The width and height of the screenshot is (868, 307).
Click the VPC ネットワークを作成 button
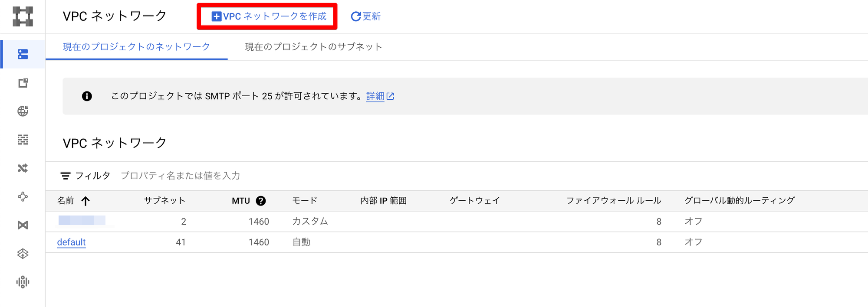[x=269, y=16]
